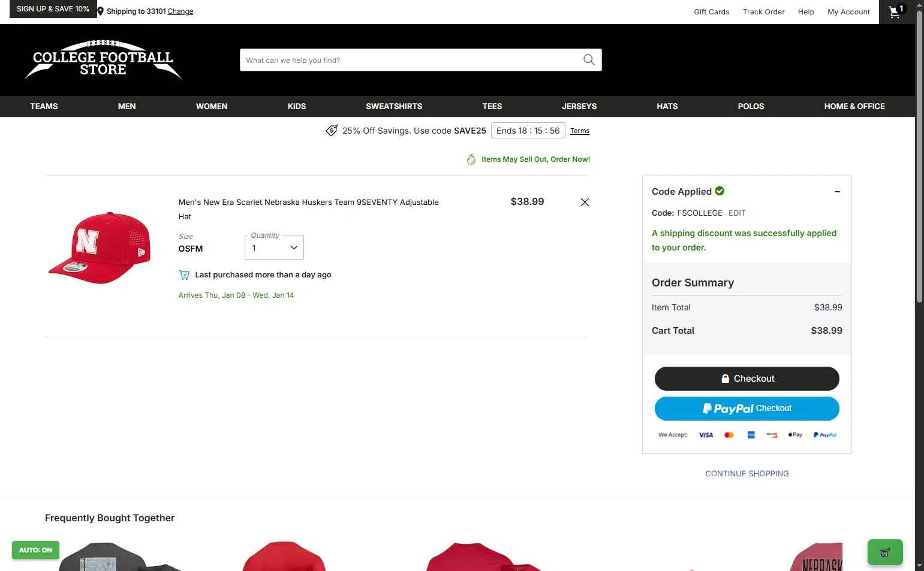This screenshot has height=571, width=924.
Task: Click the last purchased cart icon
Action: tap(184, 275)
